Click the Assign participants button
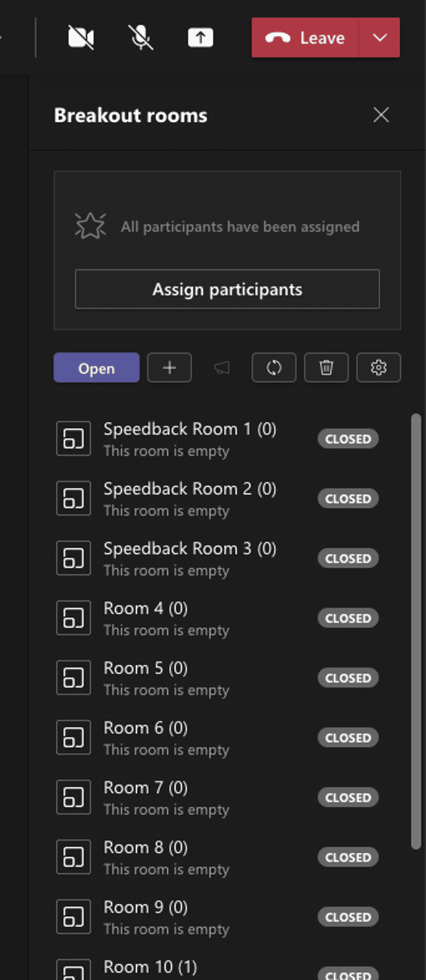The width and height of the screenshot is (426, 980). click(x=227, y=289)
